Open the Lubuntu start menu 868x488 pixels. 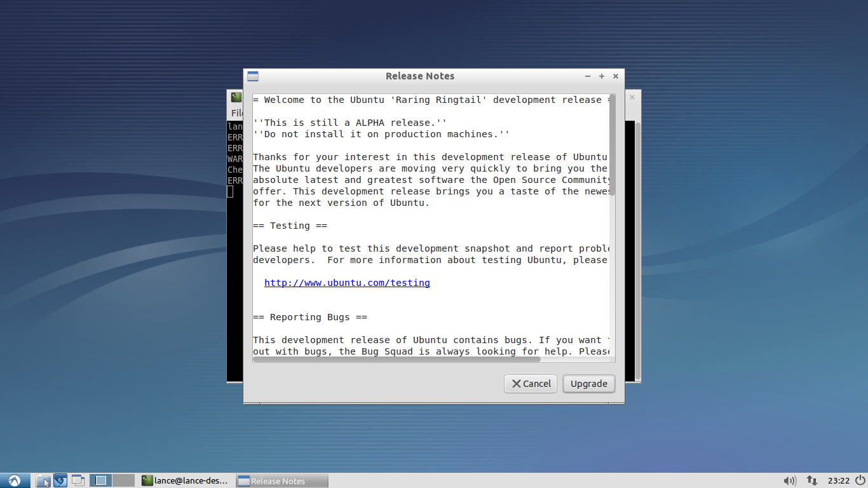point(15,480)
